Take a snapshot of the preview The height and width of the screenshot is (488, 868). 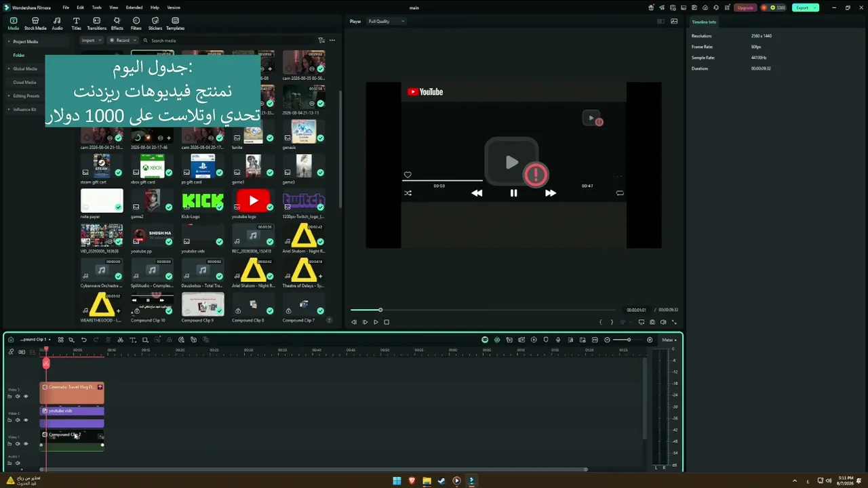tap(652, 322)
